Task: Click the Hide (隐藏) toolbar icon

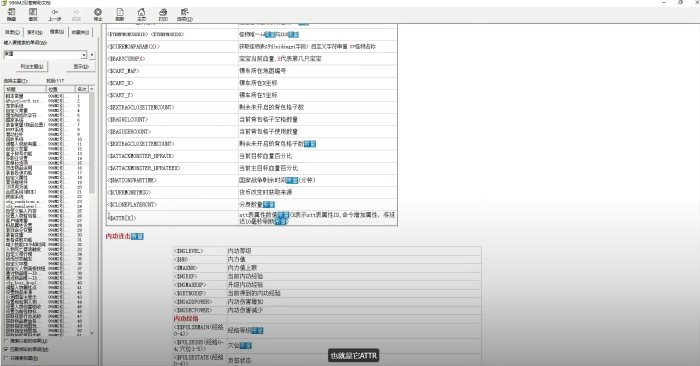Action: click(12, 14)
